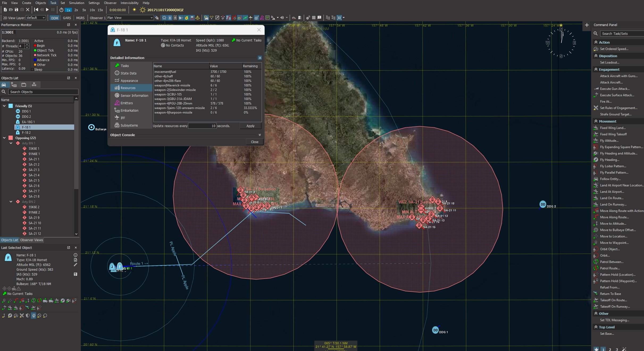Click the open scenario folder icon
Image resolution: width=644 pixels, height=351 pixels.
[x=11, y=10]
